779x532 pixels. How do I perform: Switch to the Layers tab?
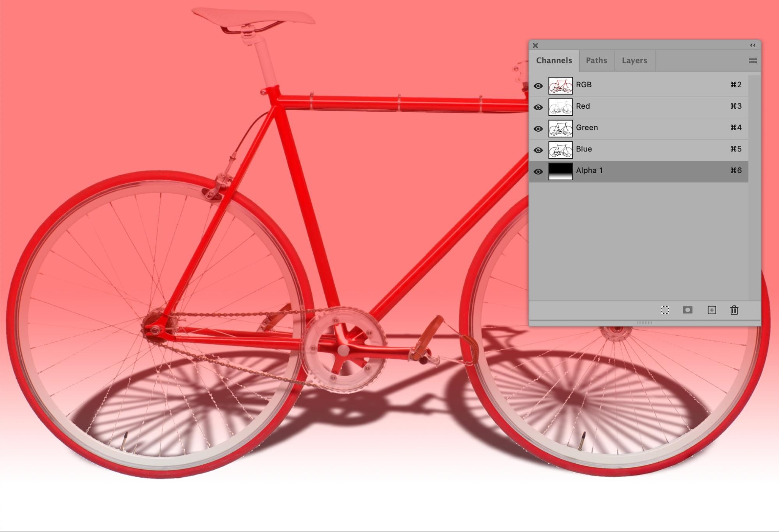634,60
